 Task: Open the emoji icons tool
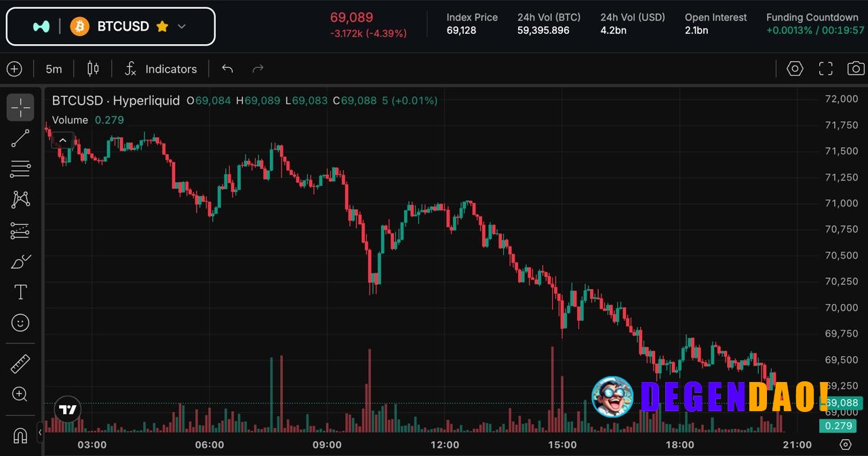pyautogui.click(x=20, y=323)
